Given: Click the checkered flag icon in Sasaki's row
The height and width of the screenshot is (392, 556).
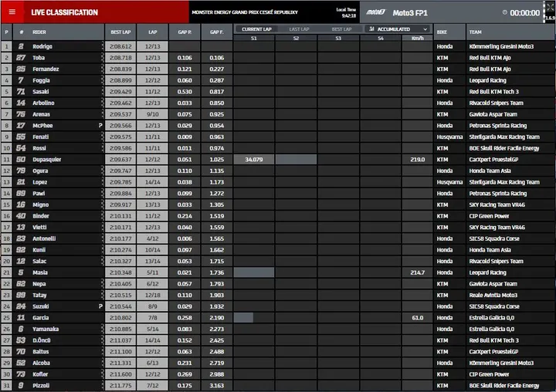Looking at the screenshot, I should pyautogui.click(x=103, y=92).
